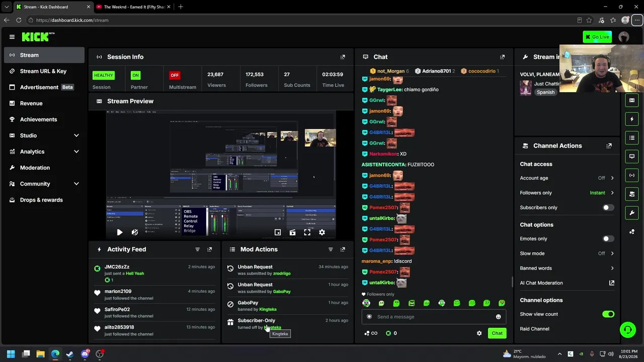644x362 pixels.
Task: Filter the Mod Actions list
Action: click(331, 249)
